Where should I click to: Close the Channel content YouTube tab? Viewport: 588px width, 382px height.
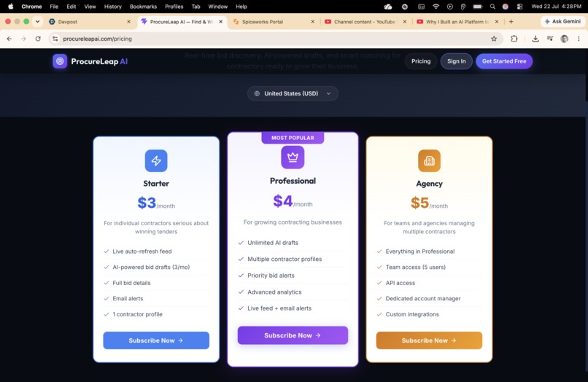(405, 22)
